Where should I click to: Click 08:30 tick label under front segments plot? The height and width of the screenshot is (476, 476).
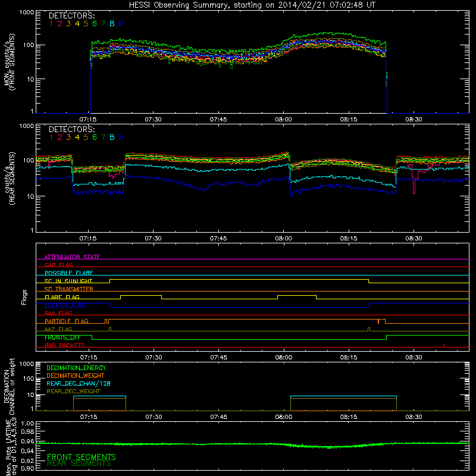[x=414, y=120]
